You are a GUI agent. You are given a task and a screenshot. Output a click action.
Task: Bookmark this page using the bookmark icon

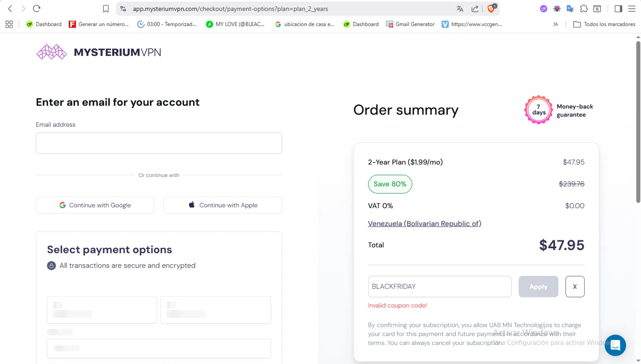tap(106, 9)
